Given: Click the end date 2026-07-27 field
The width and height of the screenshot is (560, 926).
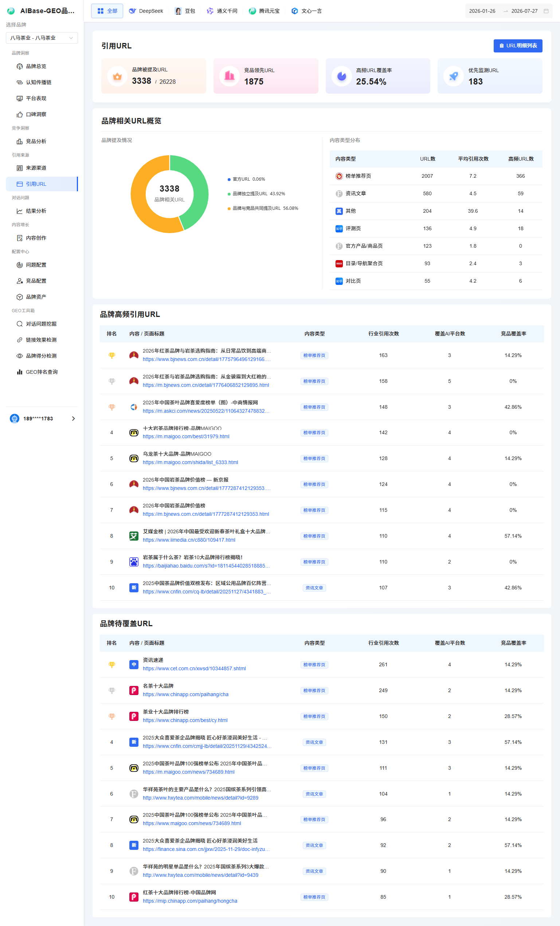Looking at the screenshot, I should pos(524,11).
